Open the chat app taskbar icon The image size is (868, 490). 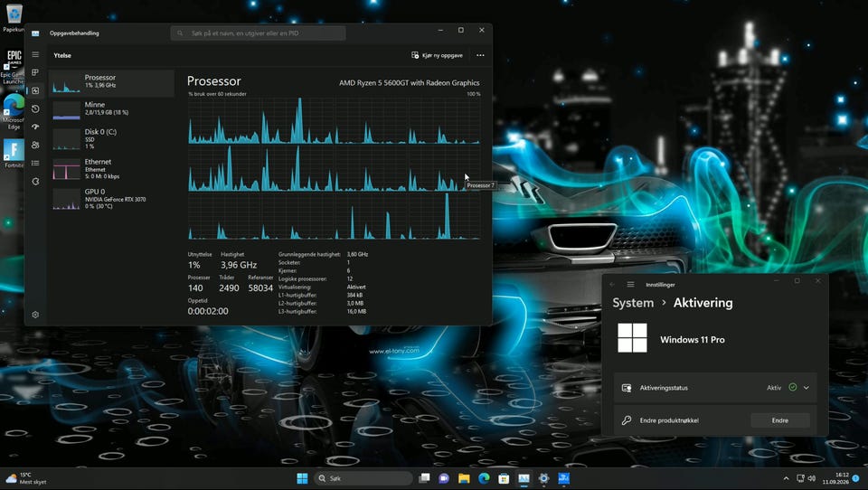click(444, 478)
